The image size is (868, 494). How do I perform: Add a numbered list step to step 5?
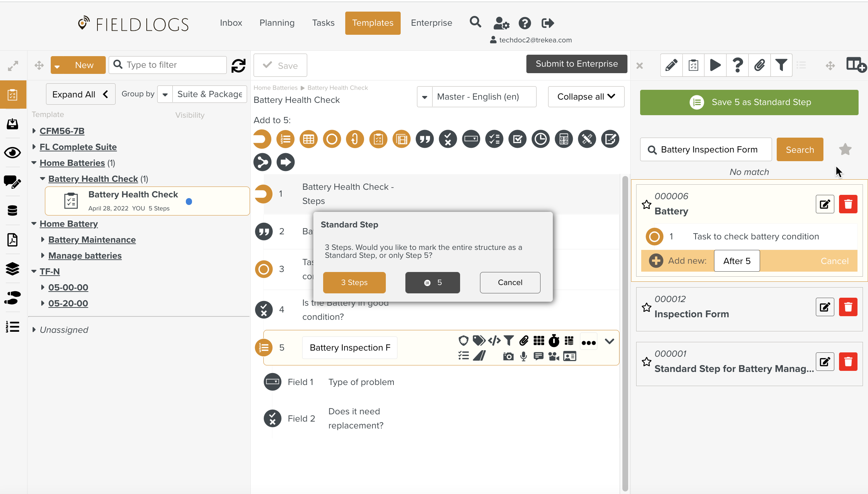coord(285,139)
